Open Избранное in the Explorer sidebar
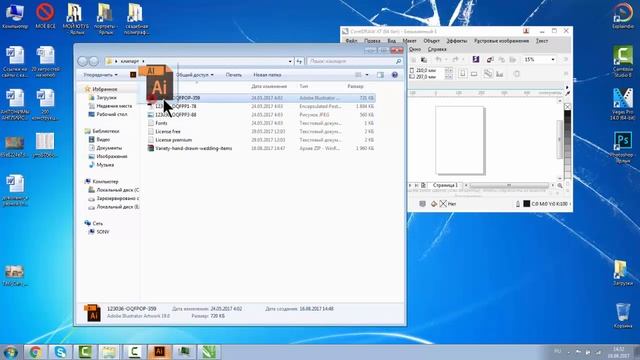The width and height of the screenshot is (640, 360). pos(104,89)
